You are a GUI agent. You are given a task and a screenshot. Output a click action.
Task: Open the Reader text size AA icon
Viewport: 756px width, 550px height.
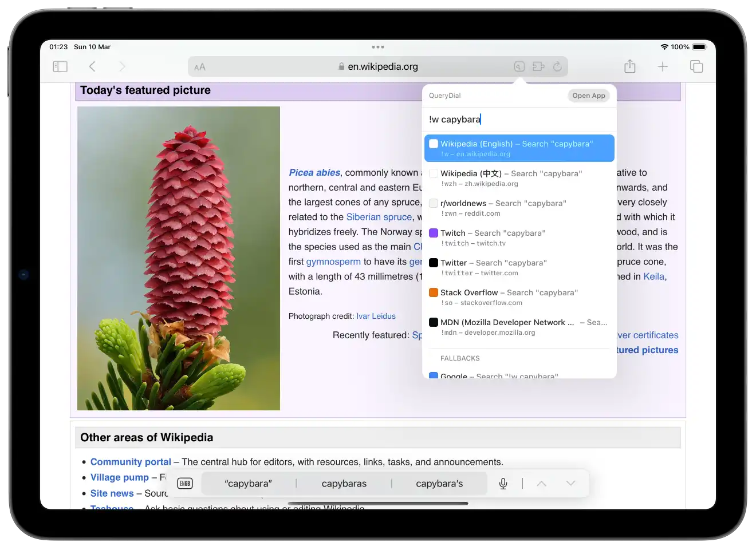pyautogui.click(x=199, y=67)
